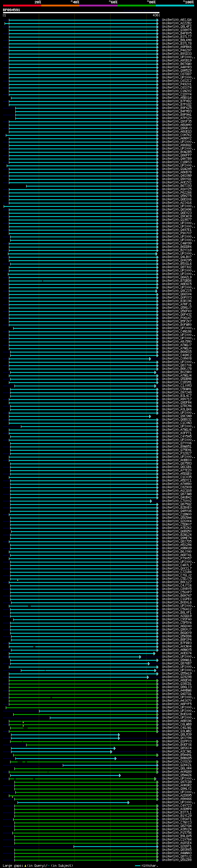Click the alignment bar for UniRef100_B4FMD3
Image resolution: width=197 pixels, height=868 pixels.
click(87, 111)
